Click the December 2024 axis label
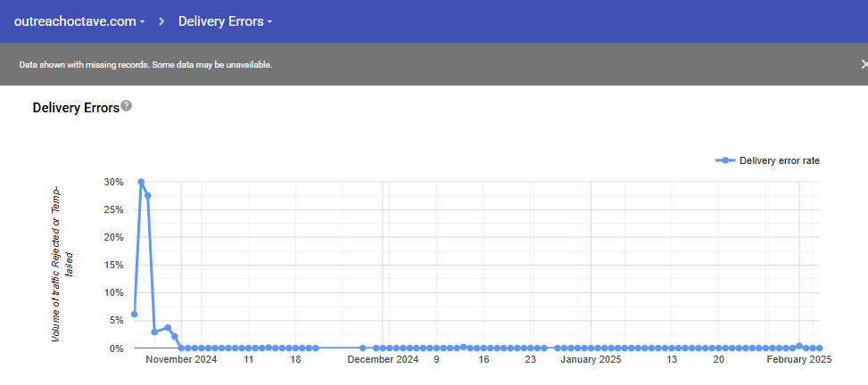The image size is (868, 385). 383,360
